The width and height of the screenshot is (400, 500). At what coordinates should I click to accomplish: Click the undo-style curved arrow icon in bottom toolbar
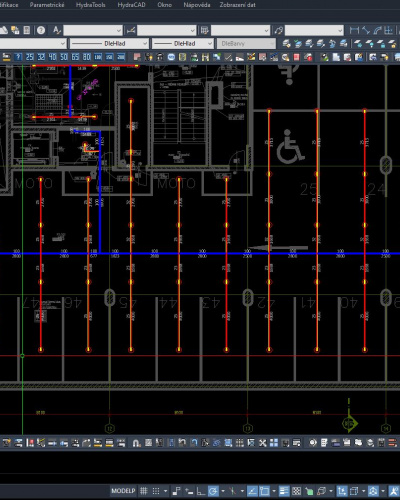click(x=182, y=443)
